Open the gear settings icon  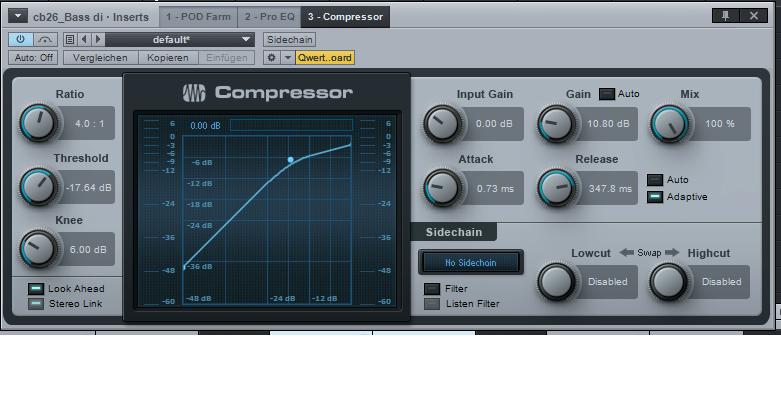pyautogui.click(x=271, y=57)
